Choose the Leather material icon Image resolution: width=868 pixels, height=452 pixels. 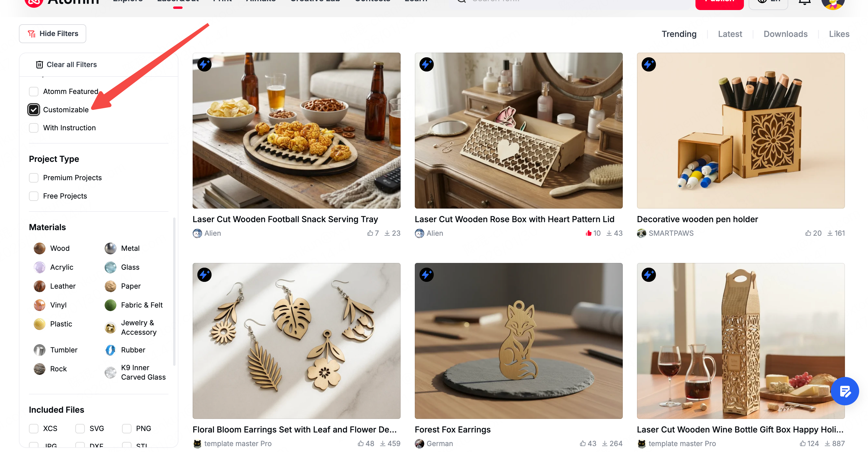(x=39, y=286)
